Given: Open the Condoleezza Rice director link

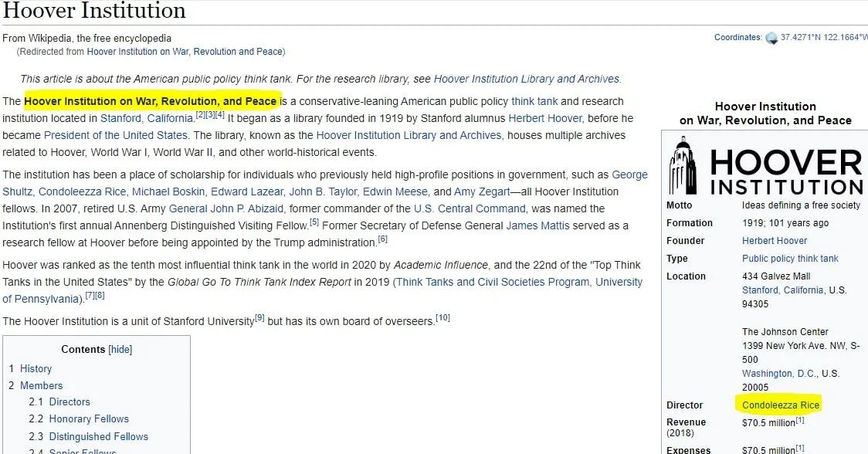Looking at the screenshot, I should click(780, 405).
